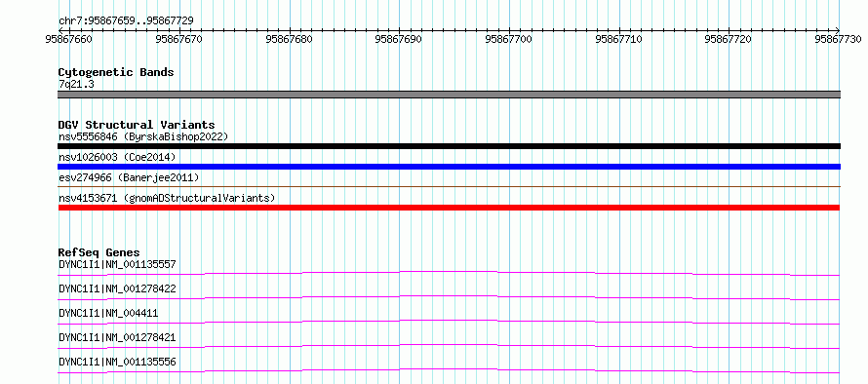Select the magenta NM_001278421 transcript line

click(x=449, y=346)
